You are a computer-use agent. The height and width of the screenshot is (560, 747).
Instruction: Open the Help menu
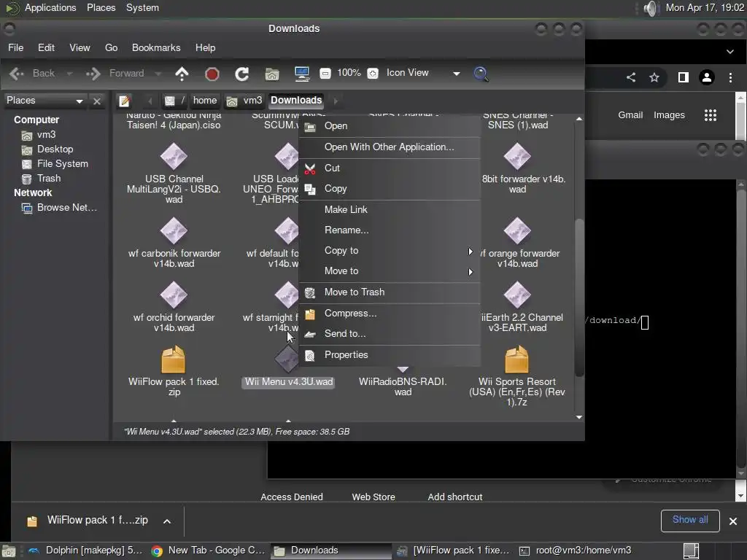[x=205, y=47]
